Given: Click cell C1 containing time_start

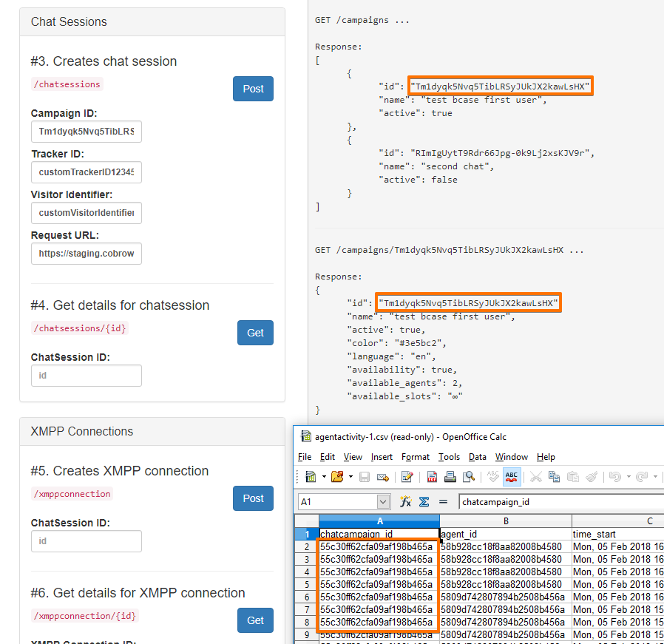Looking at the screenshot, I should [x=618, y=535].
